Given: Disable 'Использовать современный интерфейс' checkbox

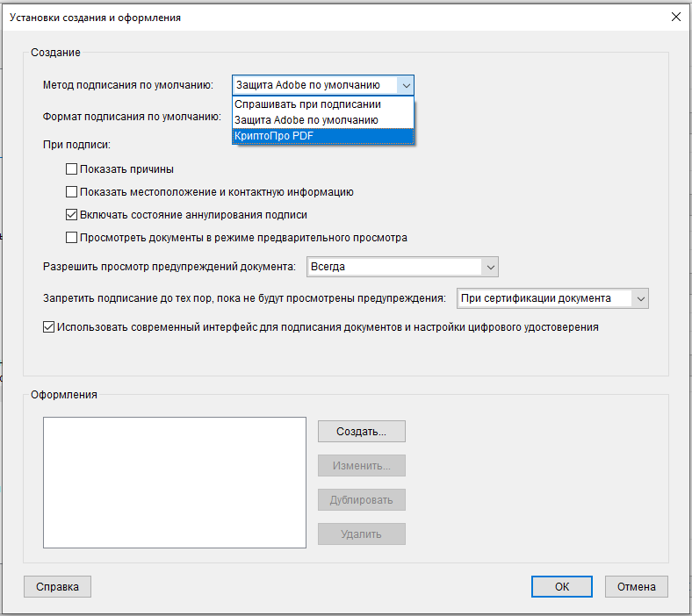Looking at the screenshot, I should [49, 327].
